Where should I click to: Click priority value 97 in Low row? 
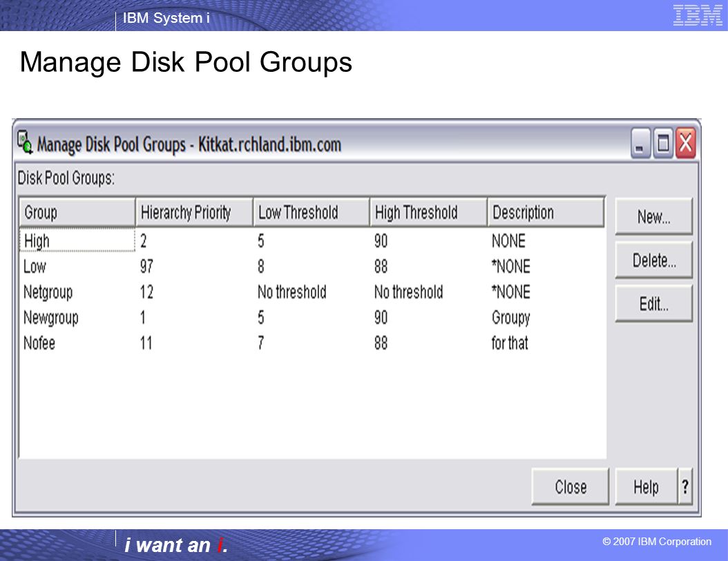146,267
